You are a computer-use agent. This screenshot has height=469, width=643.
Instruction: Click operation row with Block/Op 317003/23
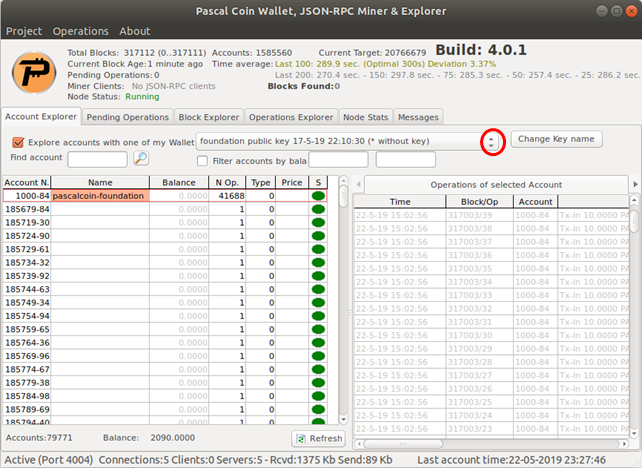[491, 429]
